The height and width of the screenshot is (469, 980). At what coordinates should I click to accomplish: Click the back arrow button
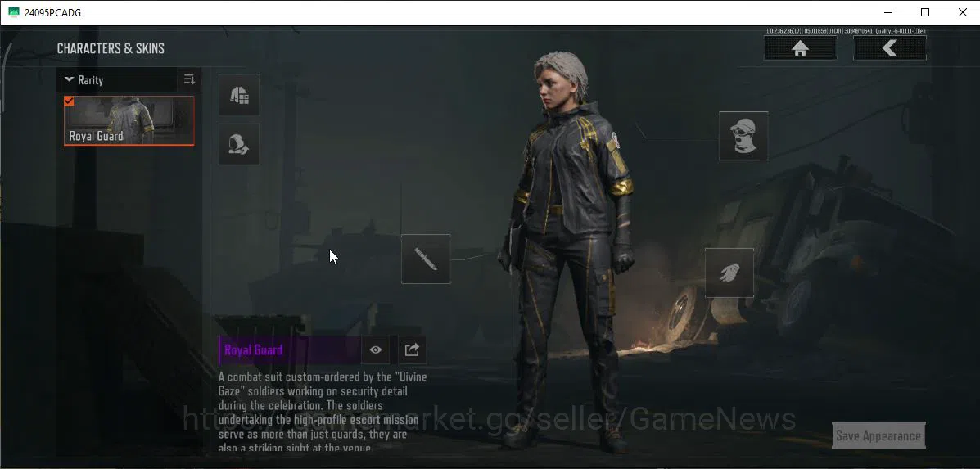coord(889,48)
